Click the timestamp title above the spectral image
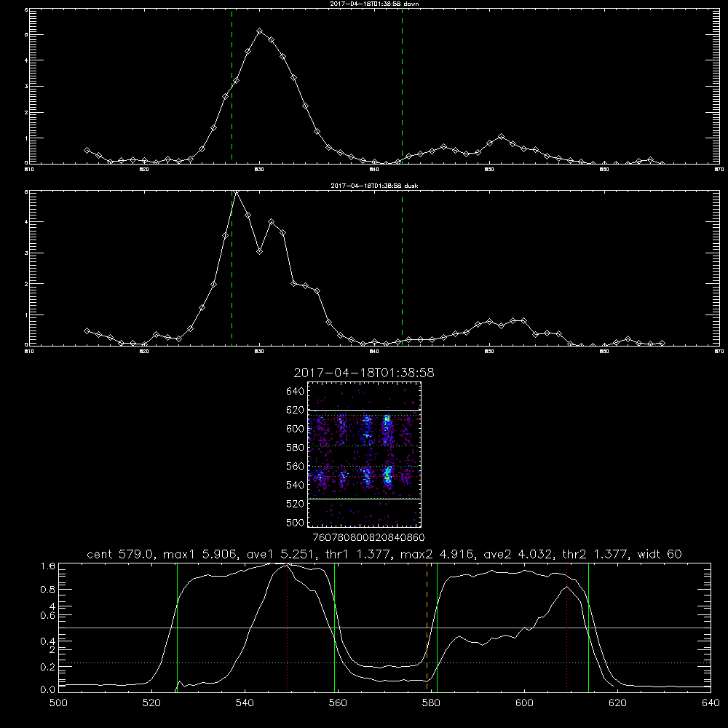This screenshot has height=728, width=728. [364, 373]
